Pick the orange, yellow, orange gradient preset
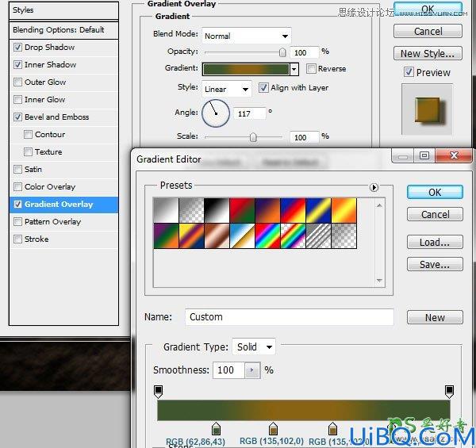476x448 pixels. point(344,210)
